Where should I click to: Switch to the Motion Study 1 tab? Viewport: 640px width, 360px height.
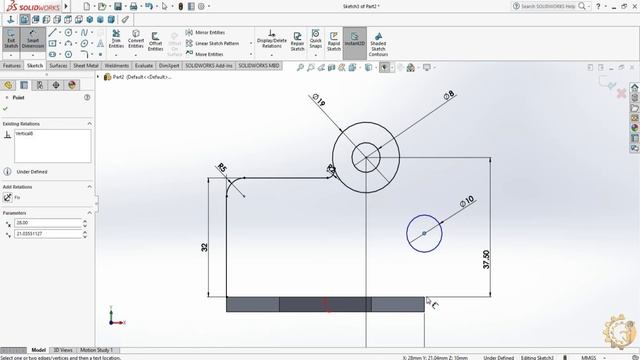click(x=96, y=350)
